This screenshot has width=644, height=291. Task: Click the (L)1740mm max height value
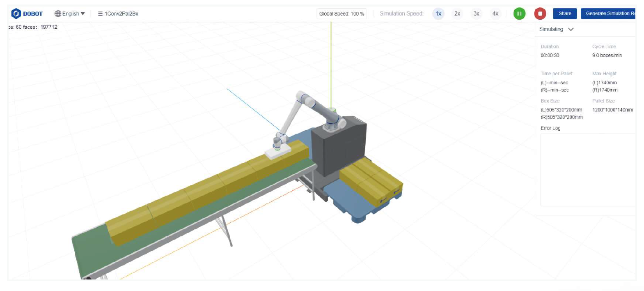(605, 83)
